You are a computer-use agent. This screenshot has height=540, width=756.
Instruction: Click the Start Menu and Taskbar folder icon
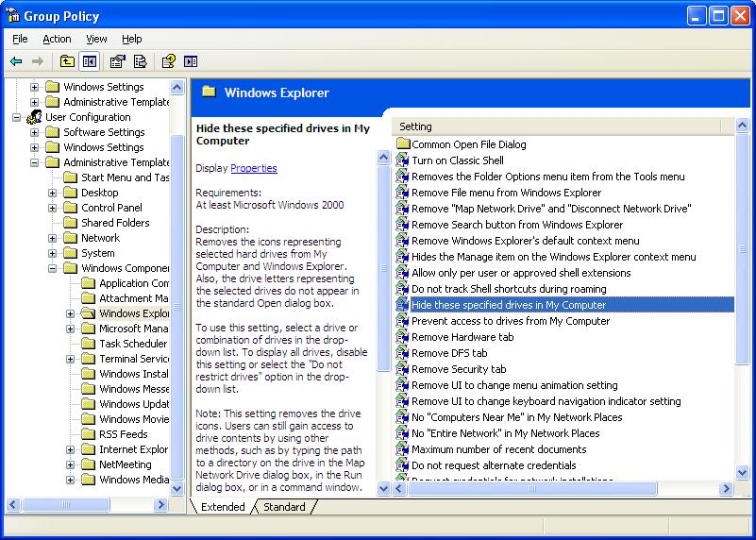tap(71, 177)
